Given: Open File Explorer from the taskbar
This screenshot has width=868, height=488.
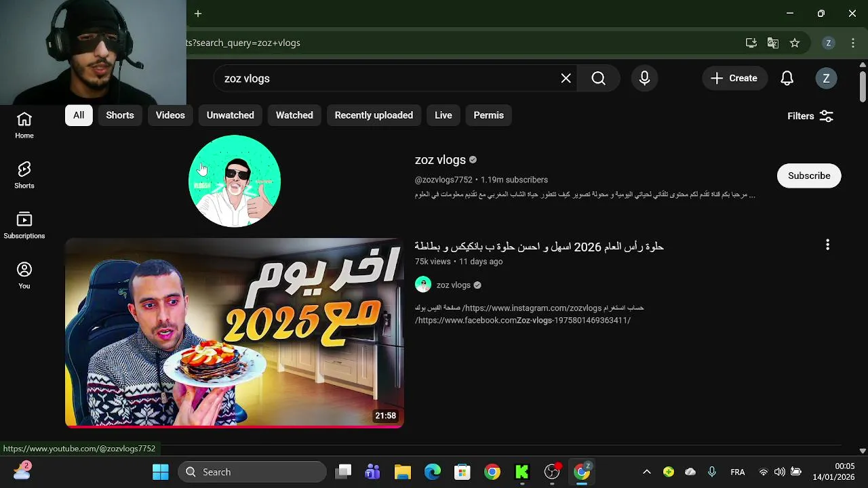Looking at the screenshot, I should coord(403,472).
